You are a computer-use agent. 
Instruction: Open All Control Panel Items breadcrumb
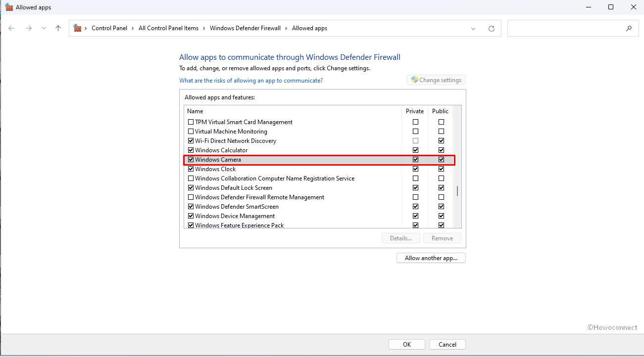click(x=168, y=28)
